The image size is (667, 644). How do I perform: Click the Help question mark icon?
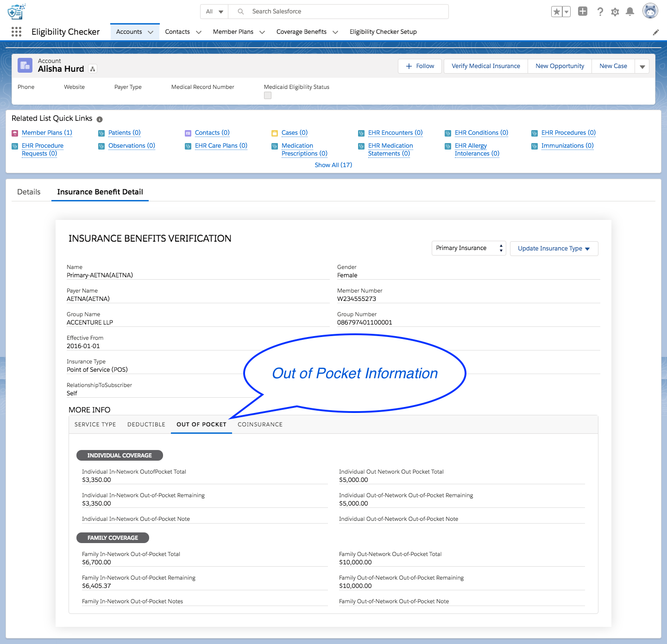pos(600,12)
